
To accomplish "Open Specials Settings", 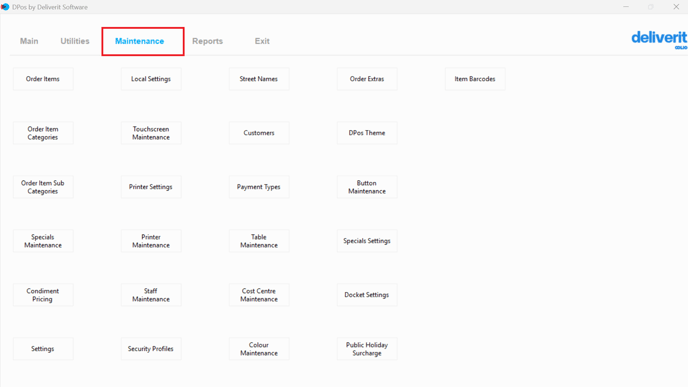I will (x=367, y=241).
